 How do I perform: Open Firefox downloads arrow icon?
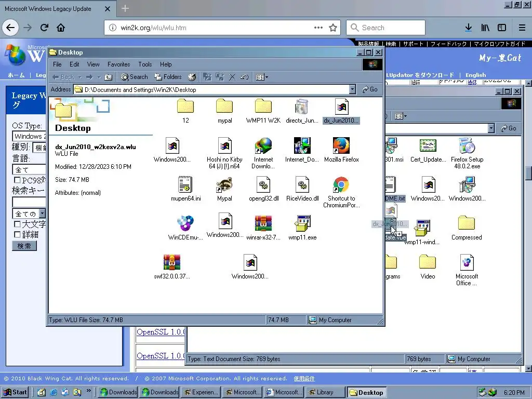click(468, 28)
